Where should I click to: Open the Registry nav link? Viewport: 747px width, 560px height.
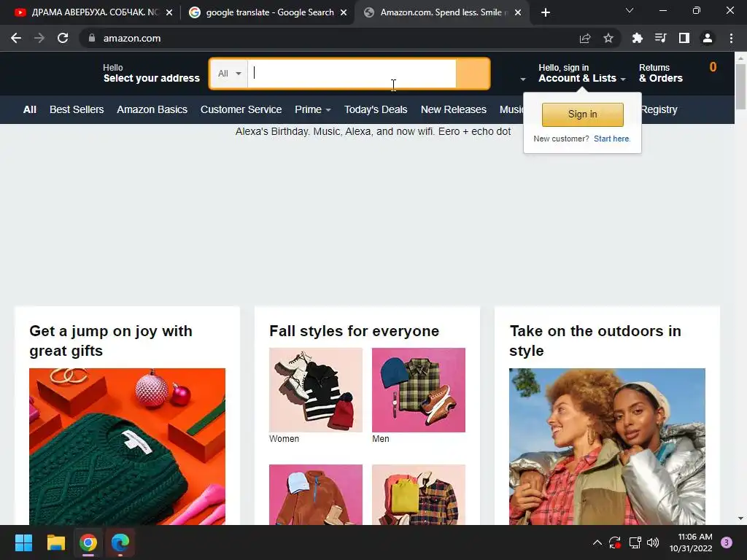coord(659,109)
